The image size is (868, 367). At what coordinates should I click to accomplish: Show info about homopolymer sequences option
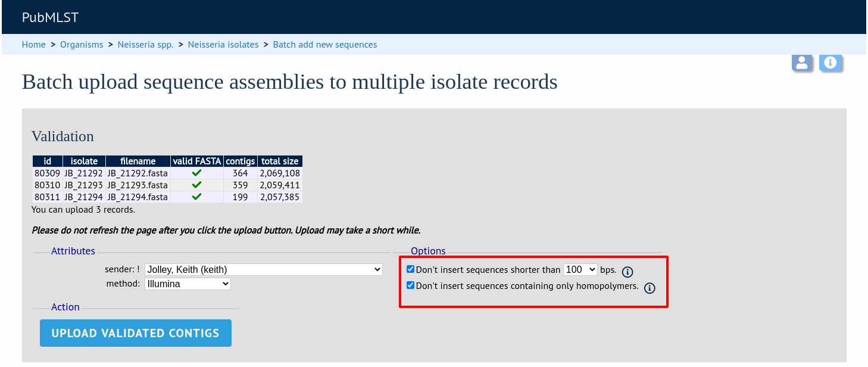coord(650,288)
